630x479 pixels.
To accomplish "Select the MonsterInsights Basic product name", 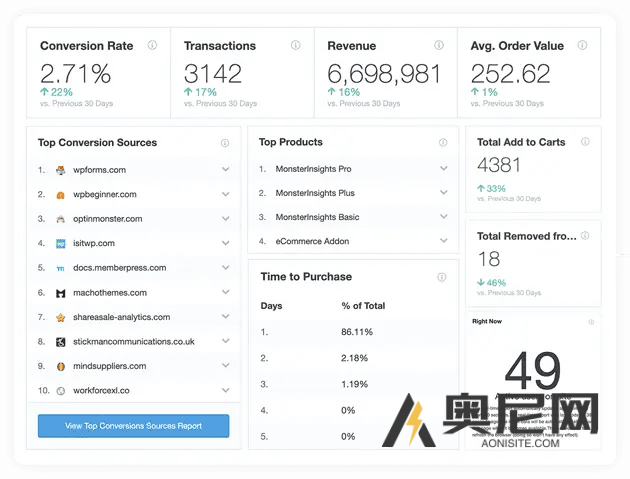I will (x=317, y=217).
